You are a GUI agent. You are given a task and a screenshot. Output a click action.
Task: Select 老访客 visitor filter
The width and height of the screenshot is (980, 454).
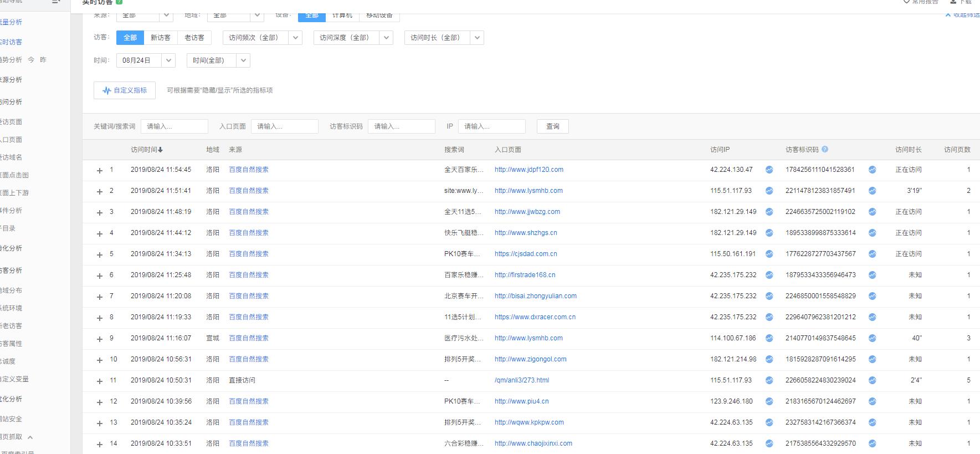point(194,38)
